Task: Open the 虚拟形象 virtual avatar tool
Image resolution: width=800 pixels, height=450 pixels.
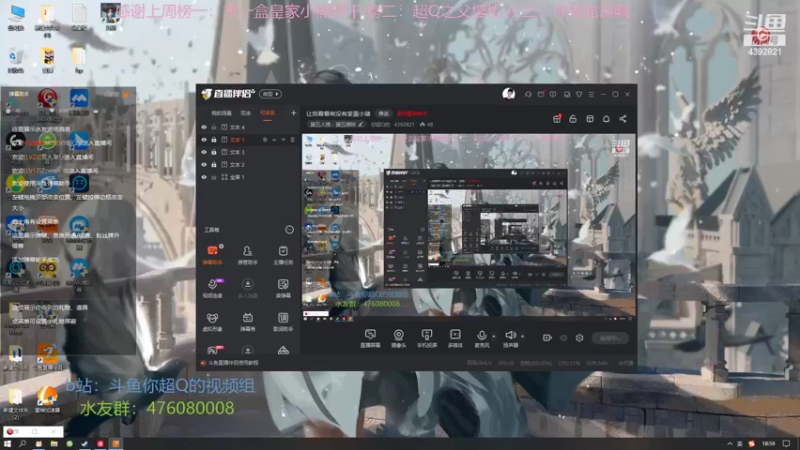Action: tap(213, 322)
